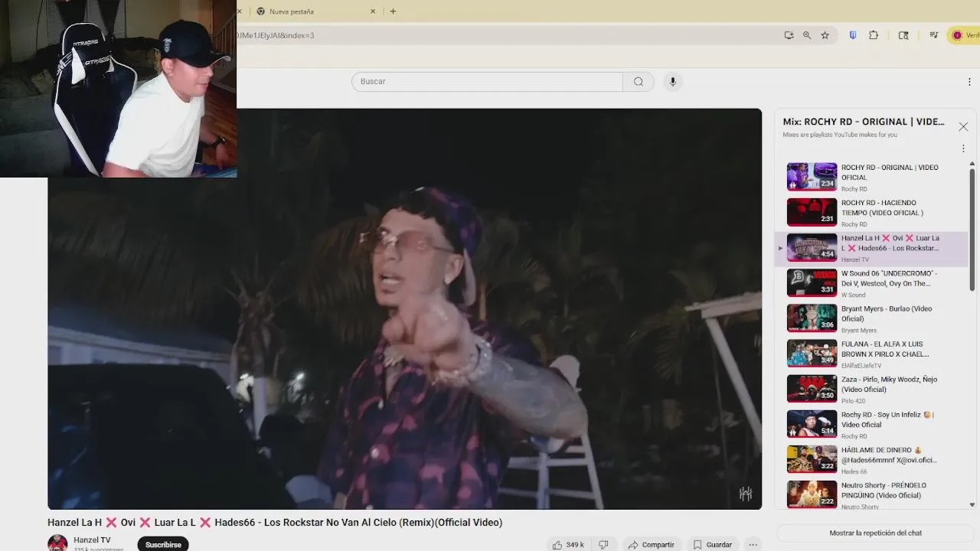Image resolution: width=980 pixels, height=551 pixels.
Task: Play FULANA - EL ALFA X LUIS BROWN thumbnail
Action: click(x=812, y=353)
